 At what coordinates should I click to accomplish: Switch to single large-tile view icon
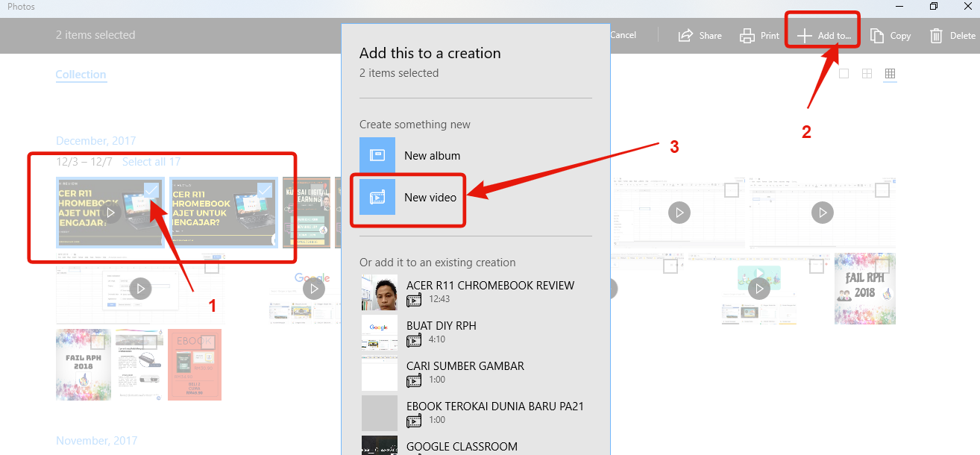(844, 74)
